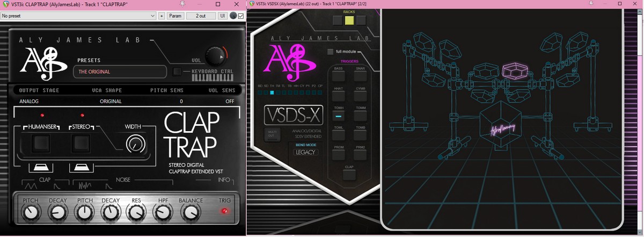Click the RES knob
The height and width of the screenshot is (237, 644).
click(x=136, y=213)
